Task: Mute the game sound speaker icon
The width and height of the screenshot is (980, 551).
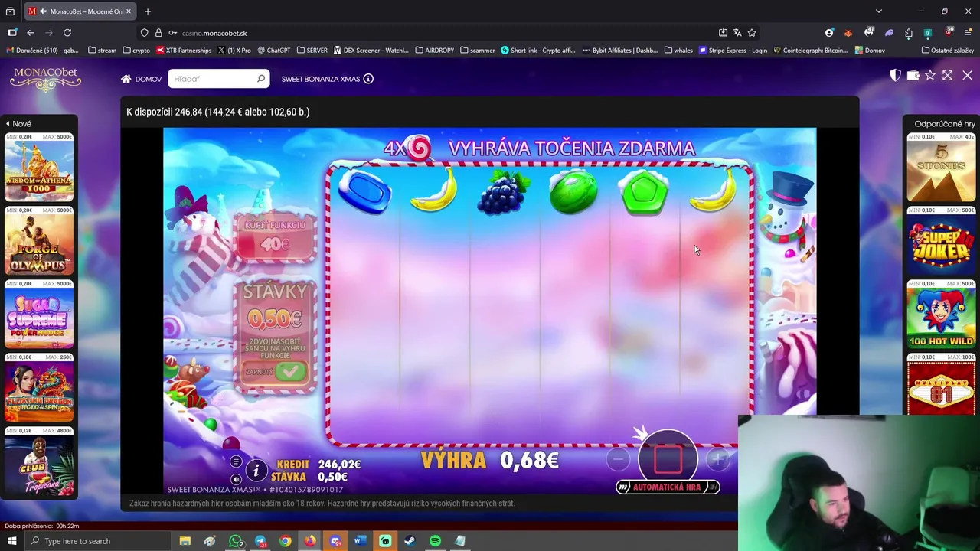Action: pos(236,479)
